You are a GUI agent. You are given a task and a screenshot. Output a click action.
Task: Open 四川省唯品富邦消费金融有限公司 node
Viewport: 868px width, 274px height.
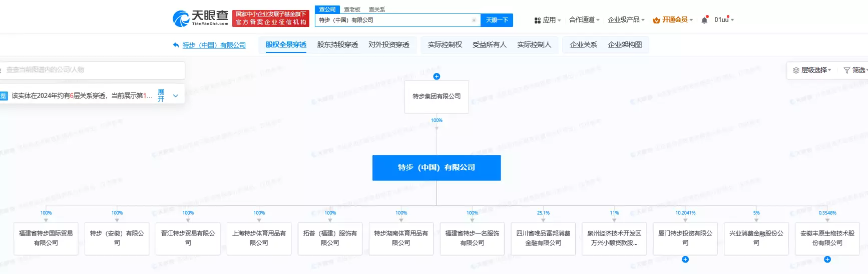(x=544, y=238)
